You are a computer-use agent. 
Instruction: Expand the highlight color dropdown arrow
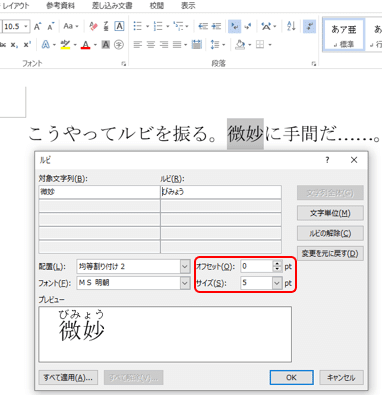point(75,45)
